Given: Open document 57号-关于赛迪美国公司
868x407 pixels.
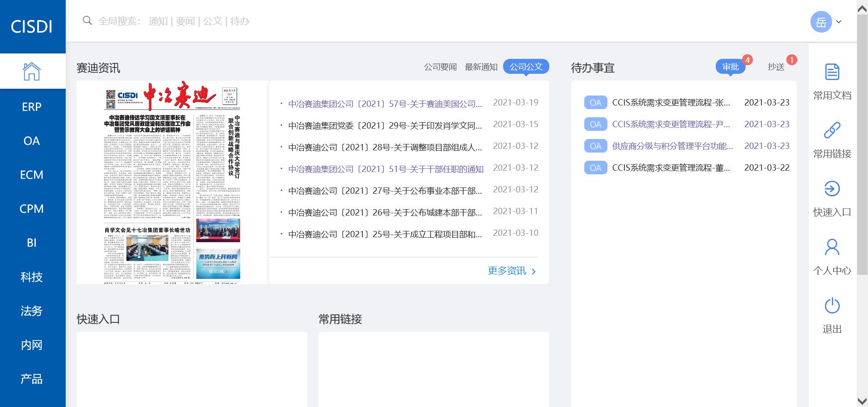Looking at the screenshot, I should tap(385, 104).
